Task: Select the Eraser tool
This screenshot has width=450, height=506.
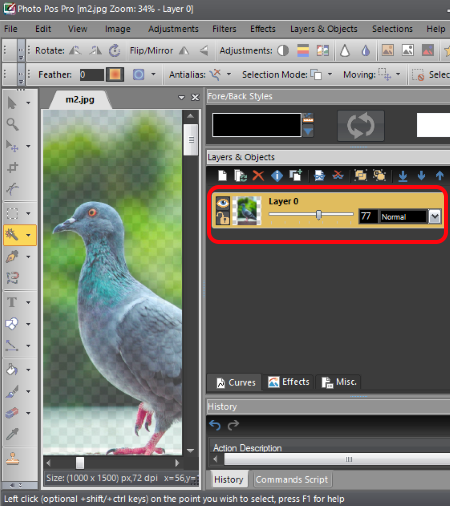Action: [12, 413]
